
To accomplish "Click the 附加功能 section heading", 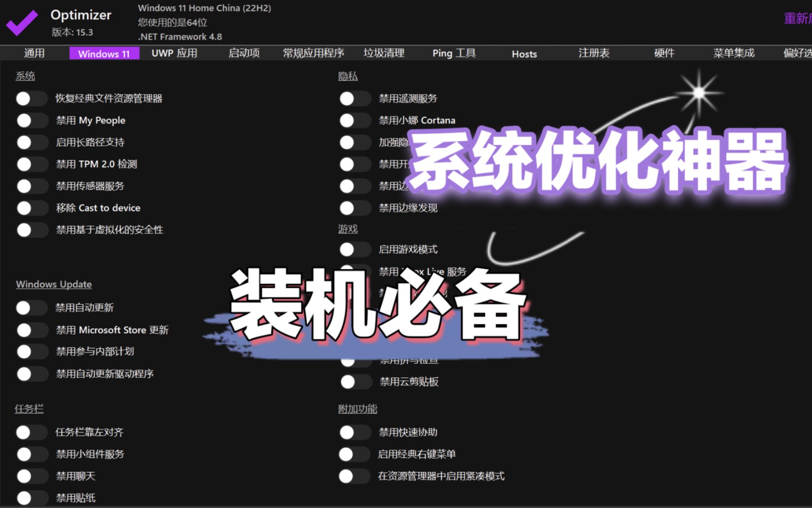I will [x=357, y=409].
